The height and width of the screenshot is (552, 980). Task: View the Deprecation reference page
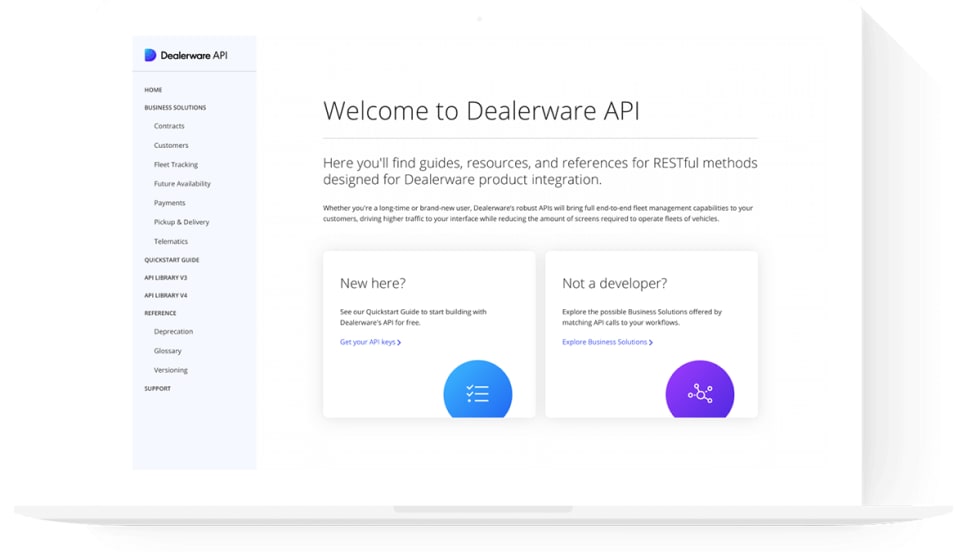(x=173, y=331)
